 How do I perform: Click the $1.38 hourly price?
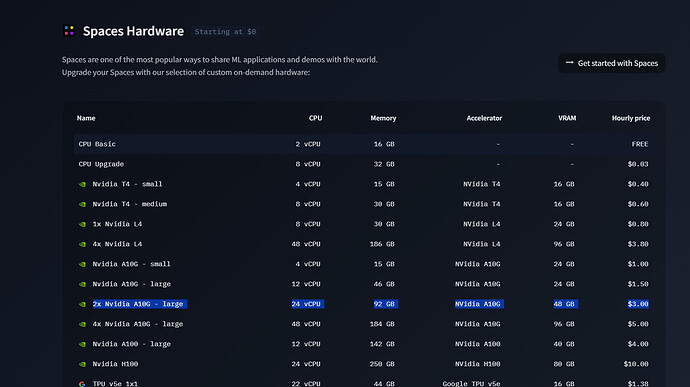[638, 383]
